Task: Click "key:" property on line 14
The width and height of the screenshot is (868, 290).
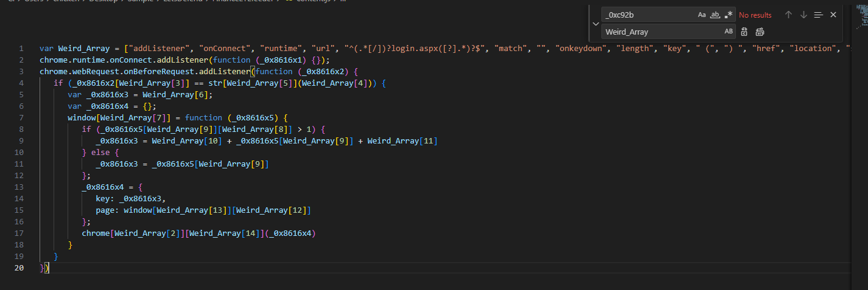Action: [x=105, y=199]
